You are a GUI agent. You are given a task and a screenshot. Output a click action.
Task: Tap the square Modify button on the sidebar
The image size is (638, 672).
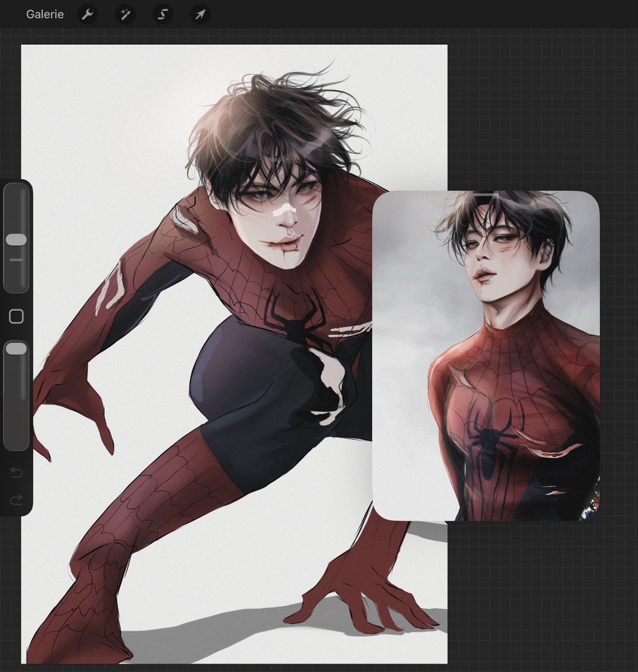15,316
